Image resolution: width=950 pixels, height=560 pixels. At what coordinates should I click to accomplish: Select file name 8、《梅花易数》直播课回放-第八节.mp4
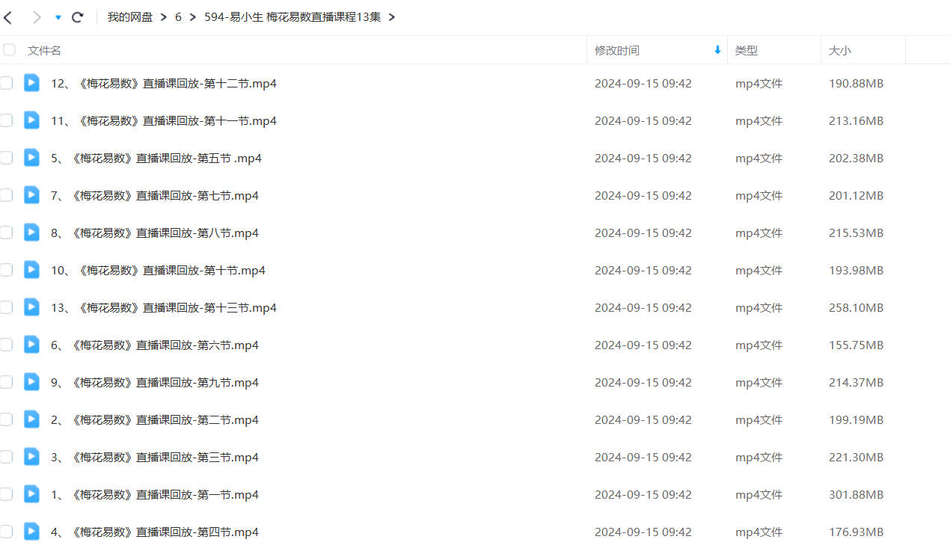click(x=155, y=233)
